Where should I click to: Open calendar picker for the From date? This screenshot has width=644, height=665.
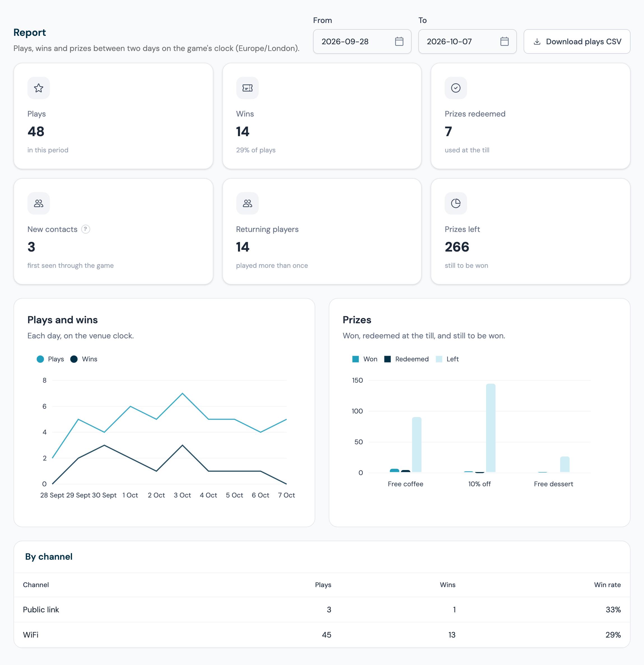click(399, 41)
